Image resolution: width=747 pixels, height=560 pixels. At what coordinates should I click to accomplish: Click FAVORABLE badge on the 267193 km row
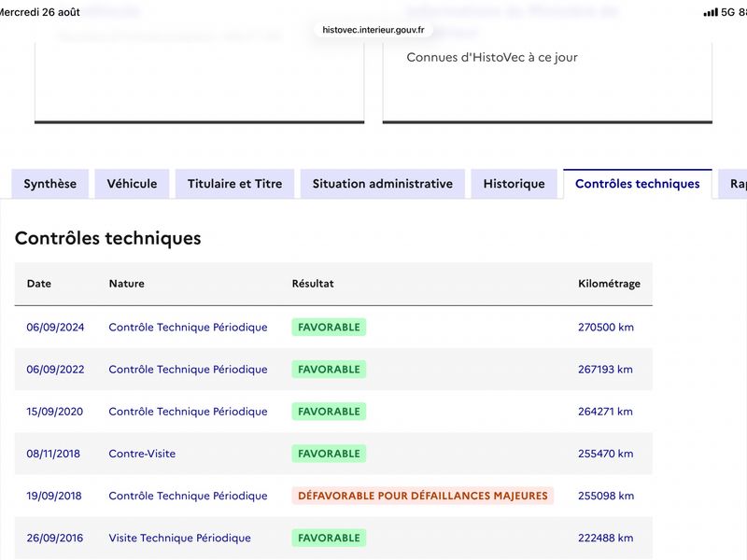329,370
